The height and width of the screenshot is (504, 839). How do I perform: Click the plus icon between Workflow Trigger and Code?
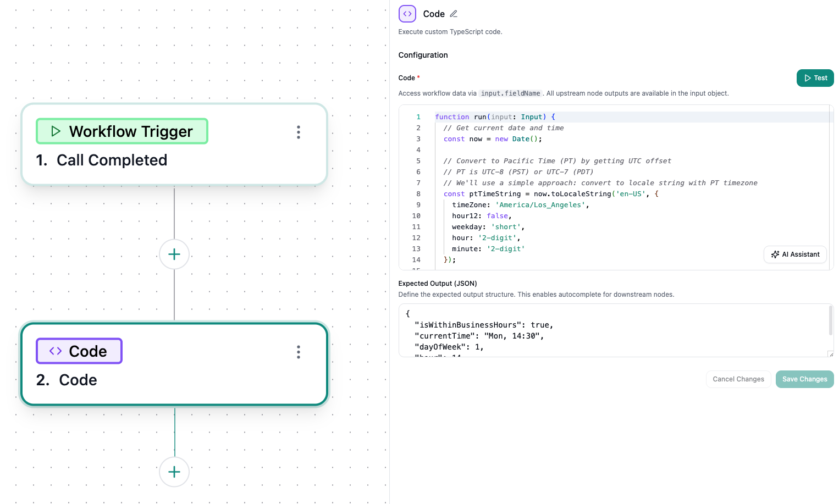(174, 254)
